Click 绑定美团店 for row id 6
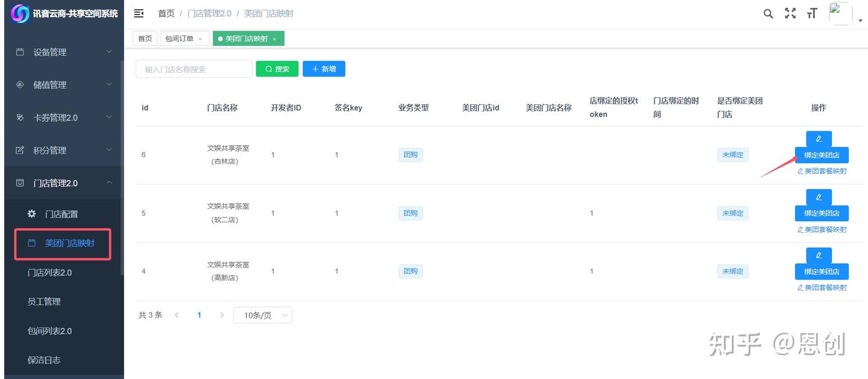The height and width of the screenshot is (379, 868). coord(822,155)
